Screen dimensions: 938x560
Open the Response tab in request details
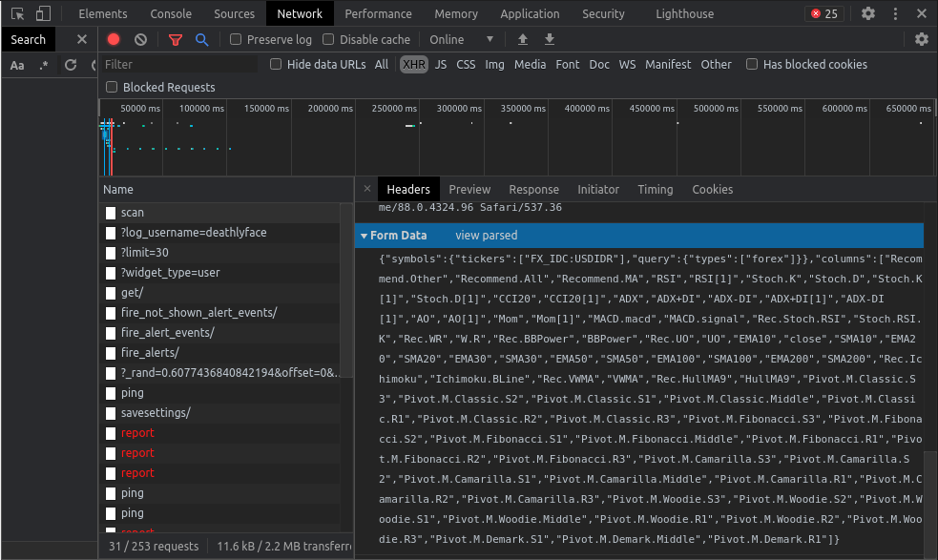[x=533, y=189]
